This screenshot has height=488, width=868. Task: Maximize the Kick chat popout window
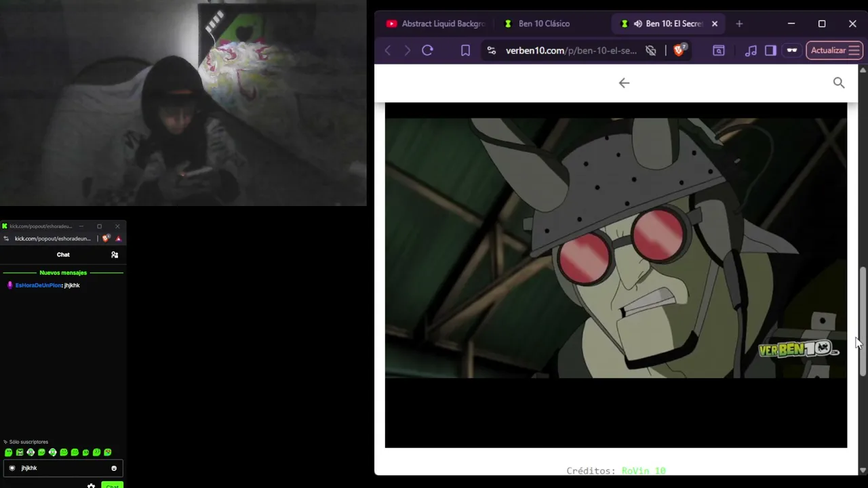[x=99, y=226]
